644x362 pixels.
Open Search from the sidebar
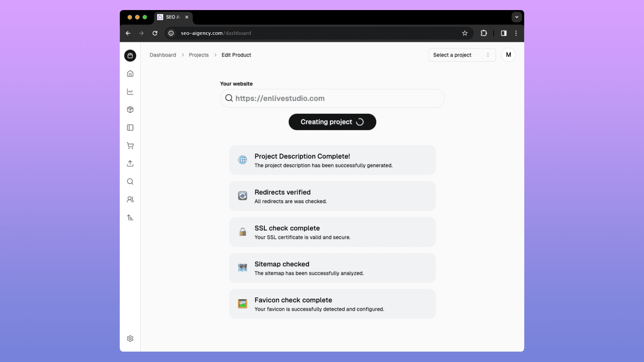pos(130,181)
